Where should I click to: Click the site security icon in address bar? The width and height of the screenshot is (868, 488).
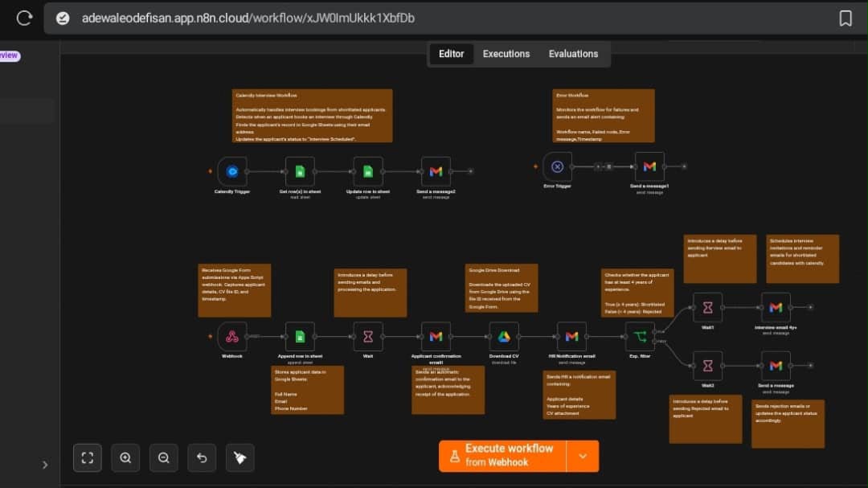pyautogui.click(x=63, y=18)
